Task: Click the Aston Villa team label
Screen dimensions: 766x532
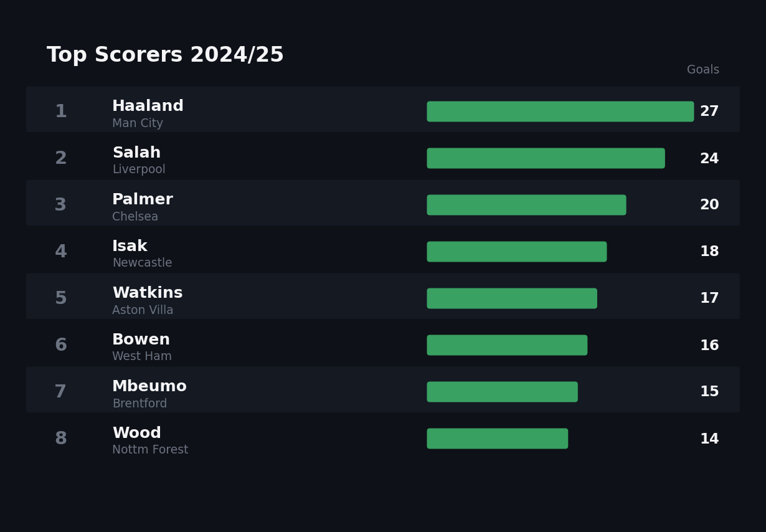Action: 143,310
